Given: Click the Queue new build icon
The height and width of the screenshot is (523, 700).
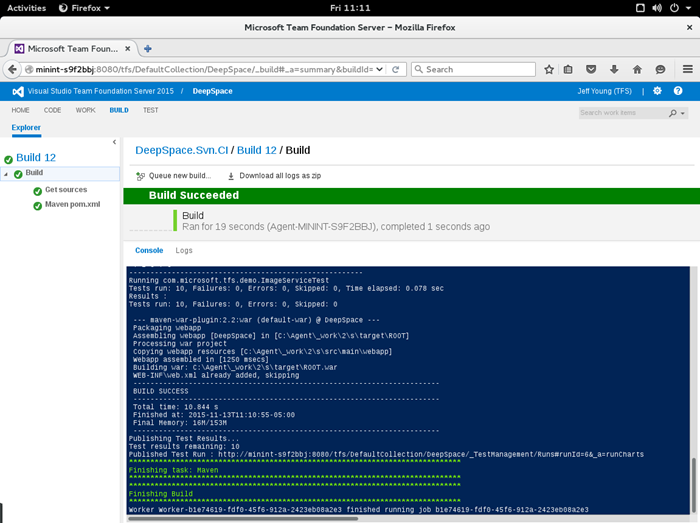Looking at the screenshot, I should click(x=140, y=176).
